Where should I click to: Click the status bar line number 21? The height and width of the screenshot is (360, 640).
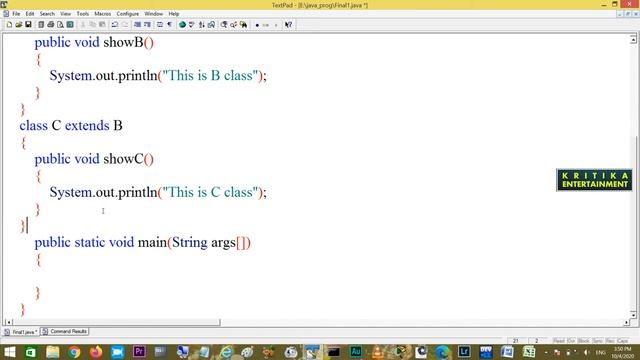(x=516, y=340)
